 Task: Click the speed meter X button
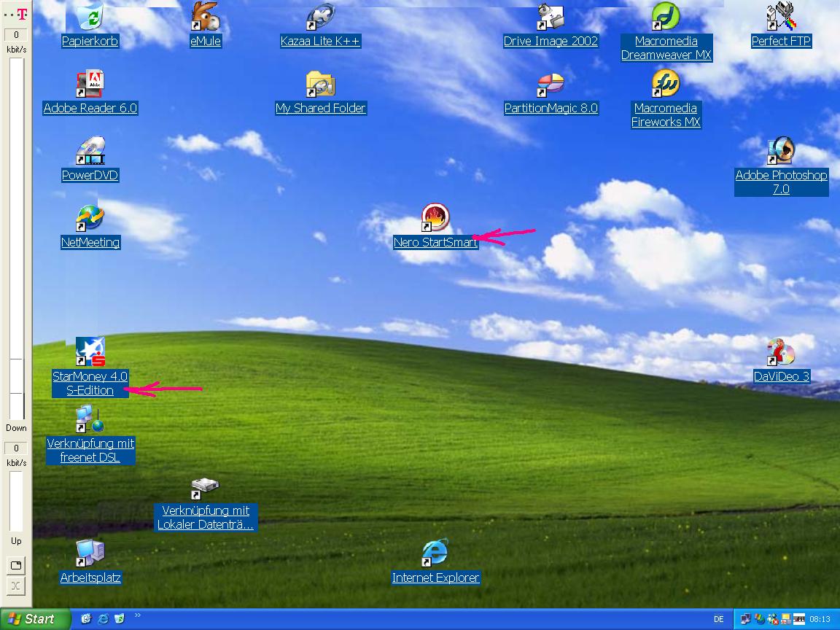click(16, 585)
